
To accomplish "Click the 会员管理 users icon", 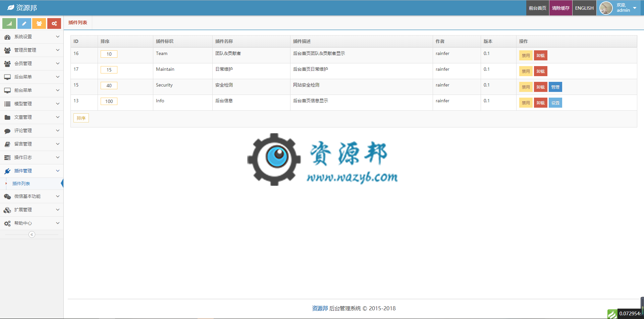I will point(7,64).
